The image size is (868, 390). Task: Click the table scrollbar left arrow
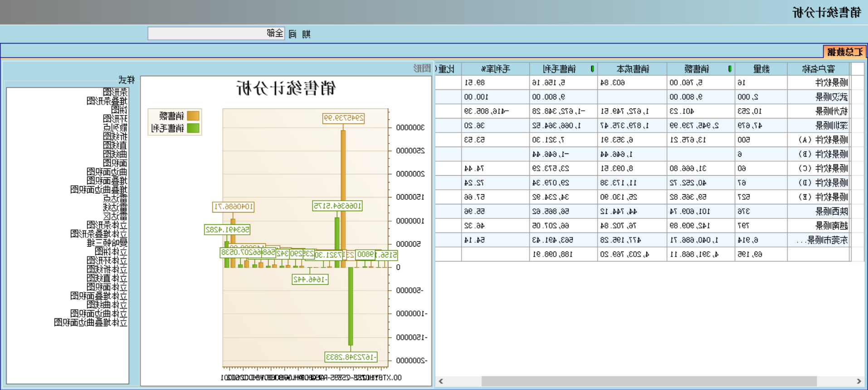click(x=441, y=381)
